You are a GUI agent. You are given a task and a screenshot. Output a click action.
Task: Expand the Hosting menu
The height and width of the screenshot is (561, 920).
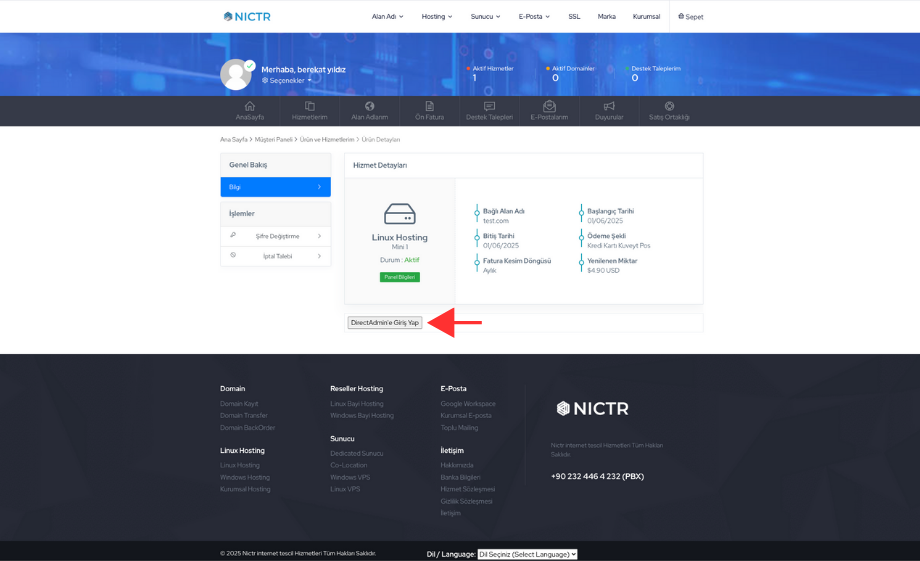[x=437, y=16]
